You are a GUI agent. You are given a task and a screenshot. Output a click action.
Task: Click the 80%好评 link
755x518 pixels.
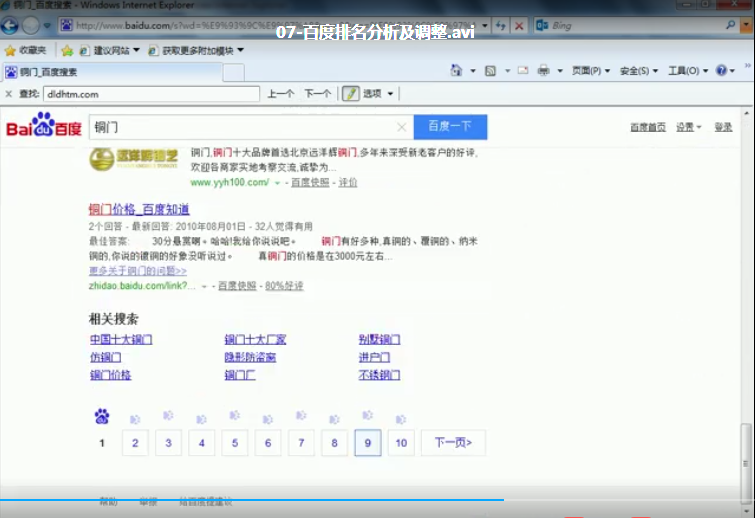[x=284, y=286]
